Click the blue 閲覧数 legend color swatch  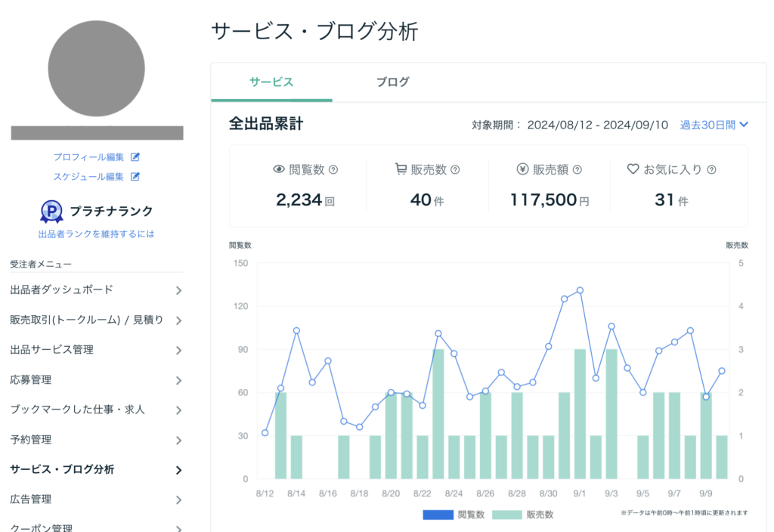[438, 515]
